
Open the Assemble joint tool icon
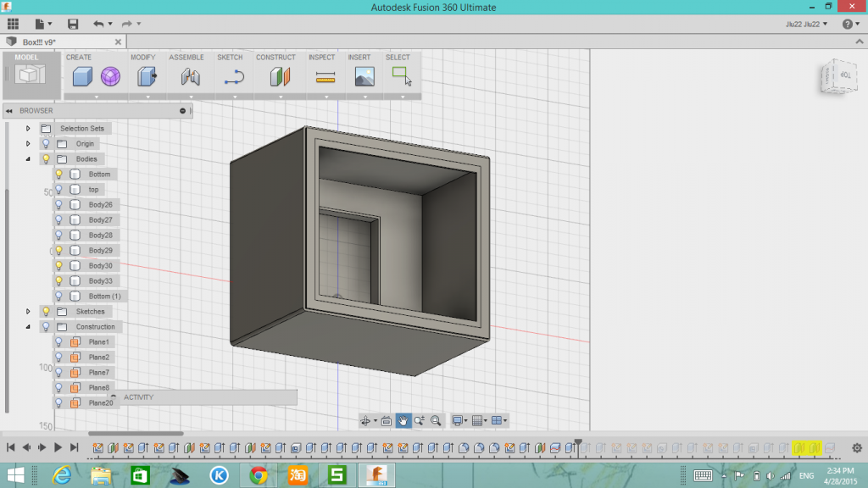click(190, 77)
